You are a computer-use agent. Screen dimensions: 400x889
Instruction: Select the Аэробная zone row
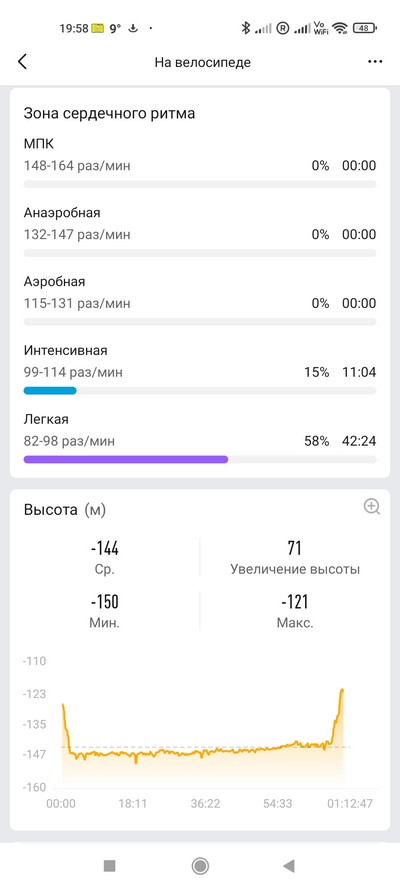(199, 299)
